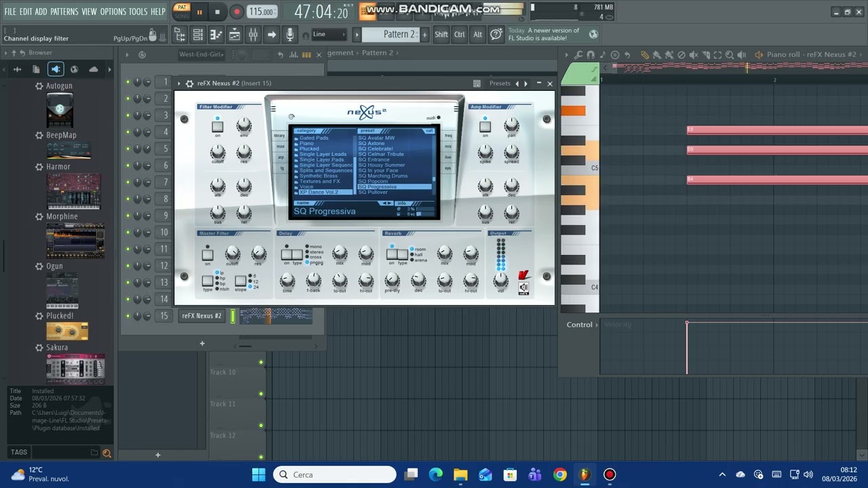Open the Channel rack icon
868x488 pixels.
click(x=198, y=35)
